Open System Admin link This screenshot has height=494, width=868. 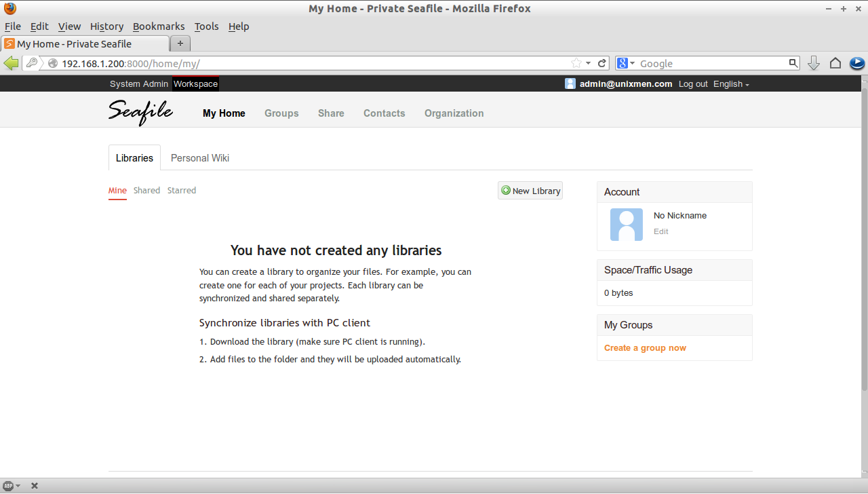point(139,84)
